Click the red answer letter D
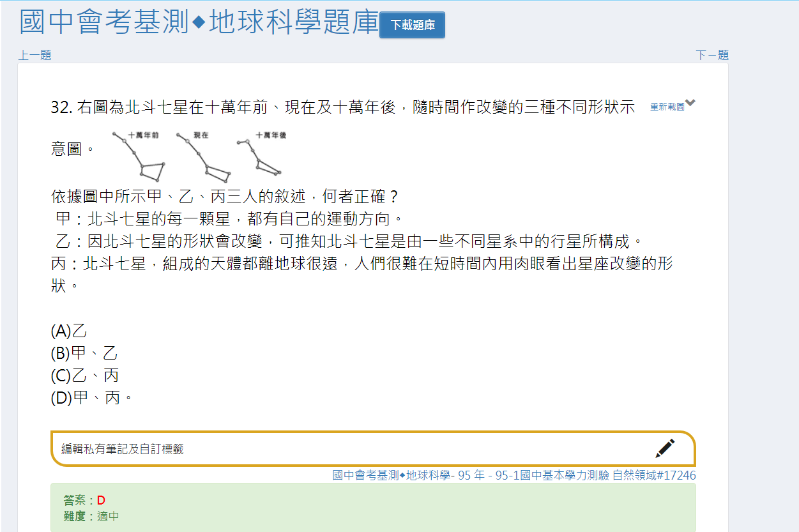799x532 pixels. coord(100,500)
